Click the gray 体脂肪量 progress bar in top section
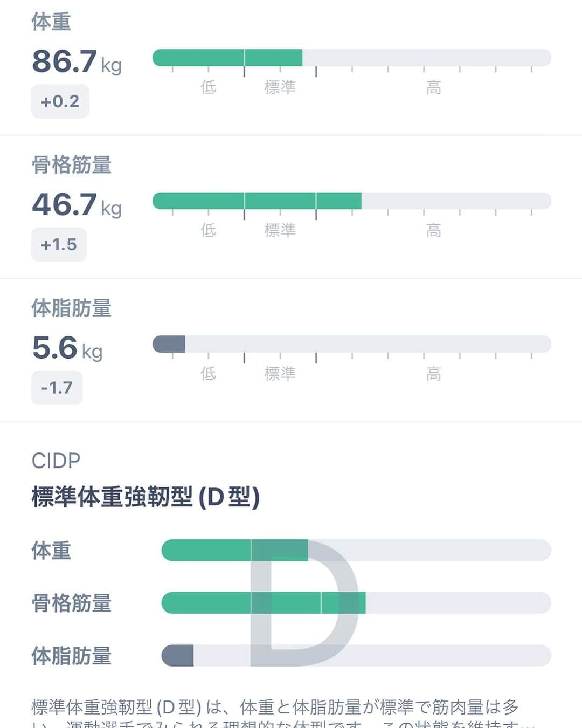 352,344
